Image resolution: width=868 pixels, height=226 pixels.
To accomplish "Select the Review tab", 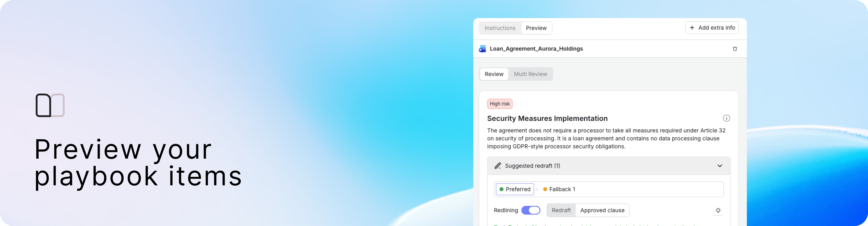I will pos(494,74).
